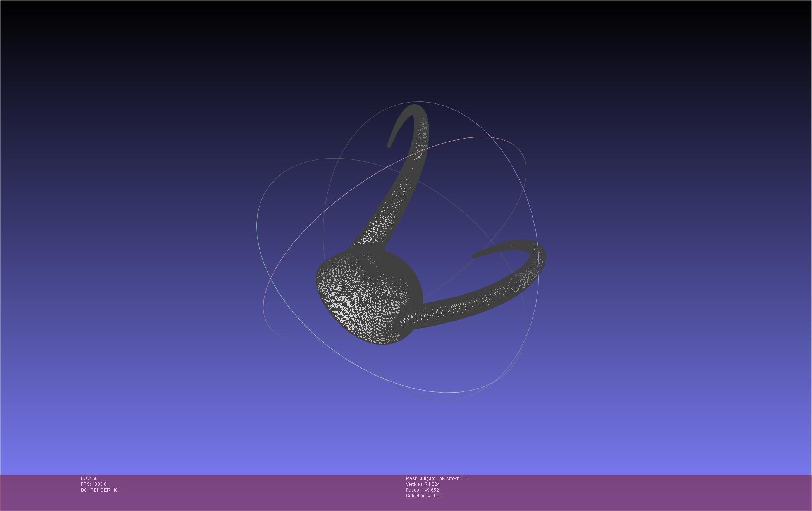812x511 pixels.
Task: Click the Vertices: 74,824 label
Action: click(422, 484)
